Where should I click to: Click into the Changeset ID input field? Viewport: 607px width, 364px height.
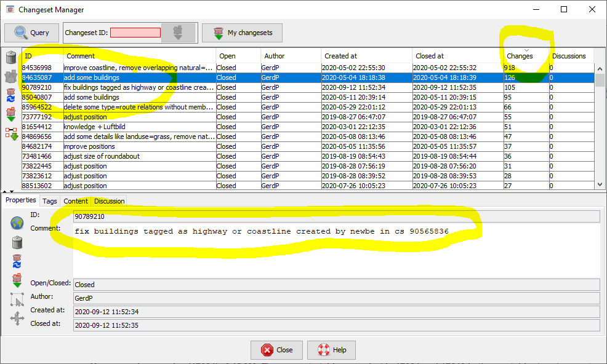click(135, 33)
